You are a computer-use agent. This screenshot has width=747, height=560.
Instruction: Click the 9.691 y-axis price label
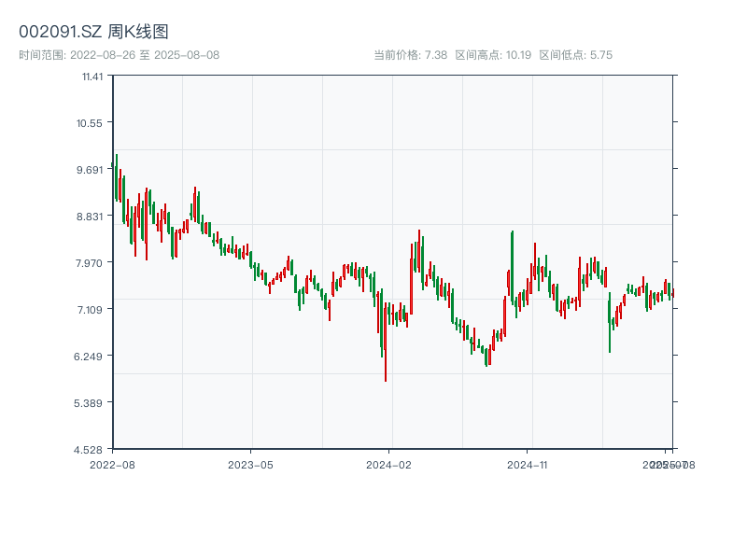92,169
